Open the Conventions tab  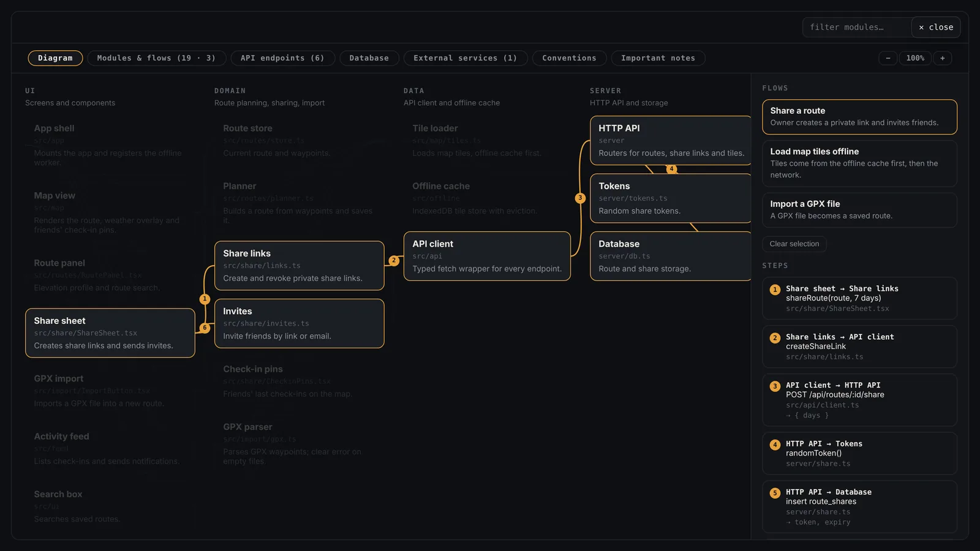tap(569, 58)
